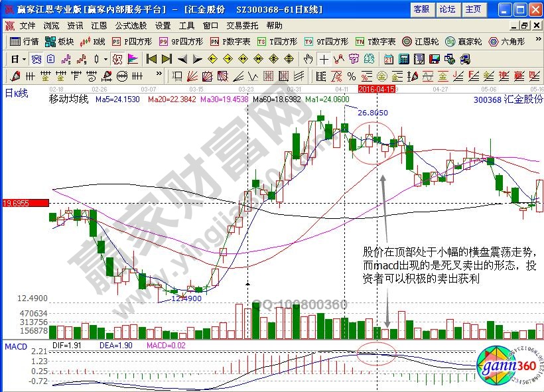
Task: Open the 赢家轮 tool
Action: 464,41
